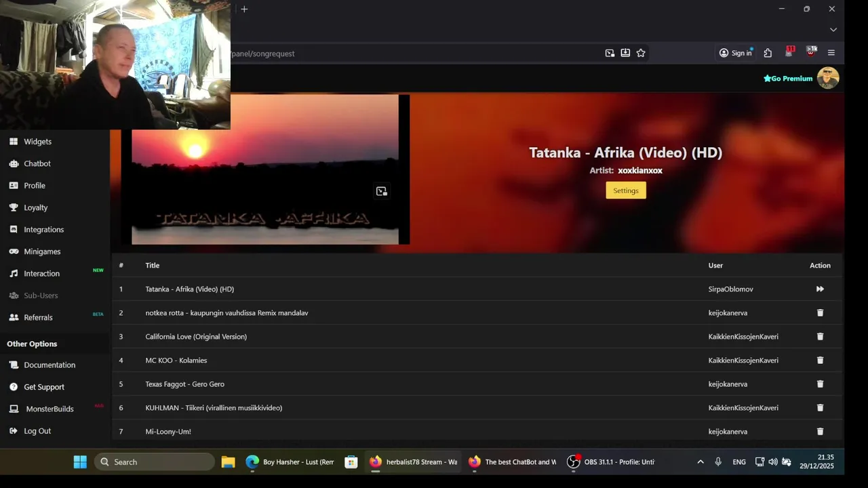Delete the Mi-Loony-Um! request
Viewport: 868px width, 488px height.
(x=820, y=431)
